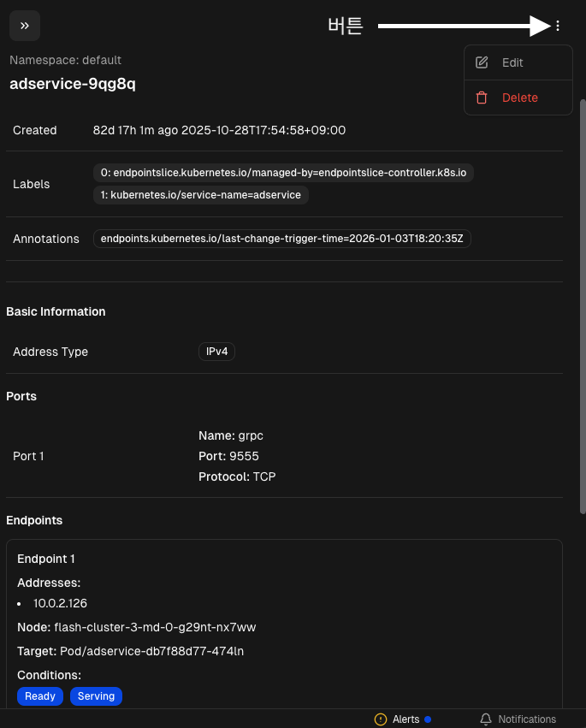Click the red trash Delete icon
Screen dimensions: 586x728
pyautogui.click(x=482, y=98)
